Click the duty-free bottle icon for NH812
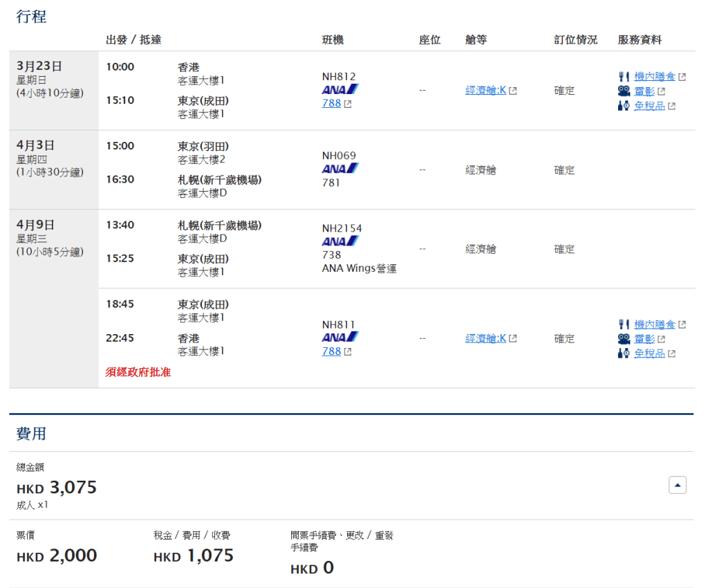The height and width of the screenshot is (588, 708). point(624,106)
